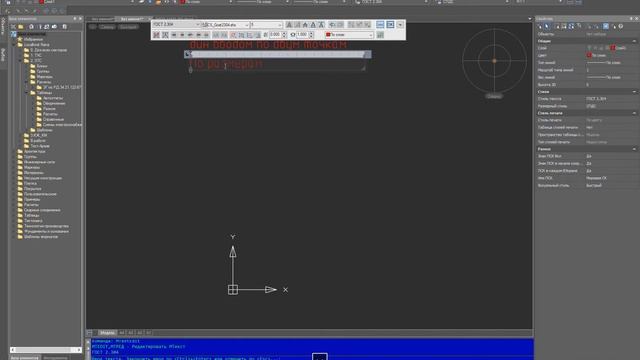Screen dimensions: 640x360
Task: Click the layer color swatch in Слой row
Action: (x=613, y=48)
